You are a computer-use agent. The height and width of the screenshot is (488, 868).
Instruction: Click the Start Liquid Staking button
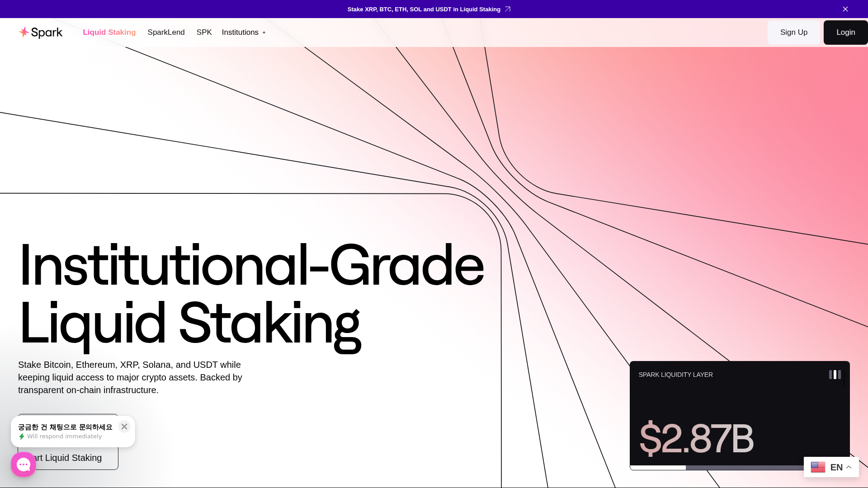pos(68,458)
